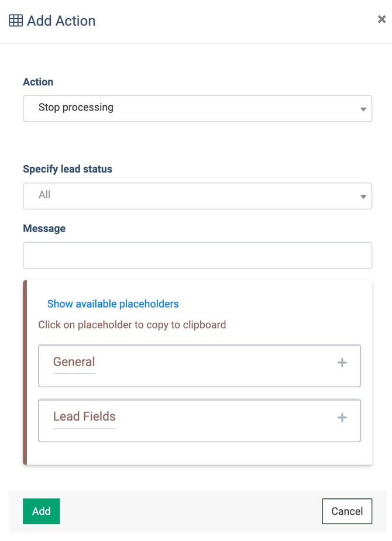This screenshot has width=392, height=541.
Task: Click the plus icon on the General panel
Action: point(342,363)
